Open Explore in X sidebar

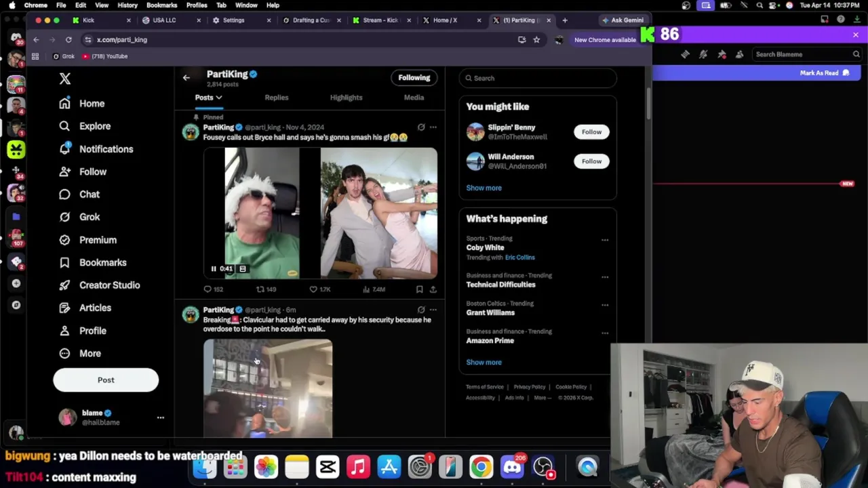coord(85,126)
